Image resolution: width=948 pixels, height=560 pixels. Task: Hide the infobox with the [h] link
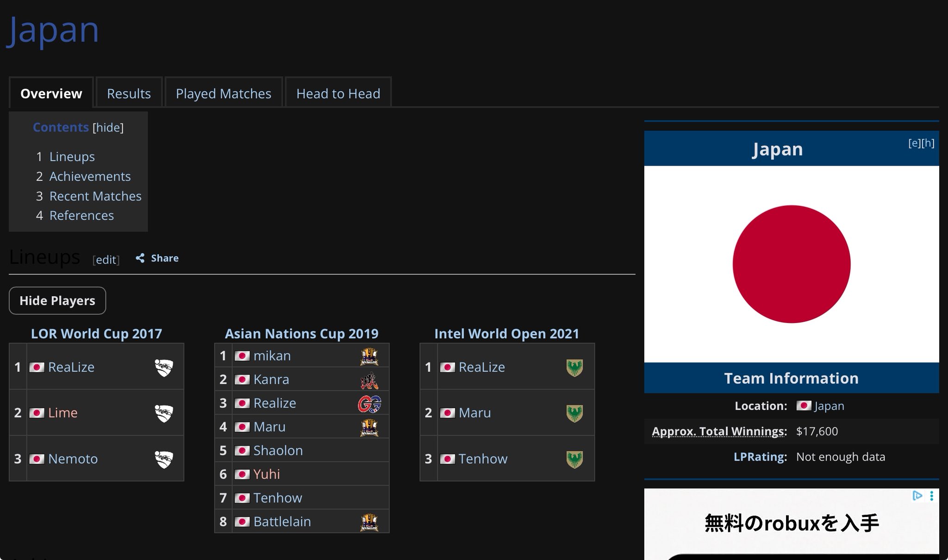click(x=928, y=143)
